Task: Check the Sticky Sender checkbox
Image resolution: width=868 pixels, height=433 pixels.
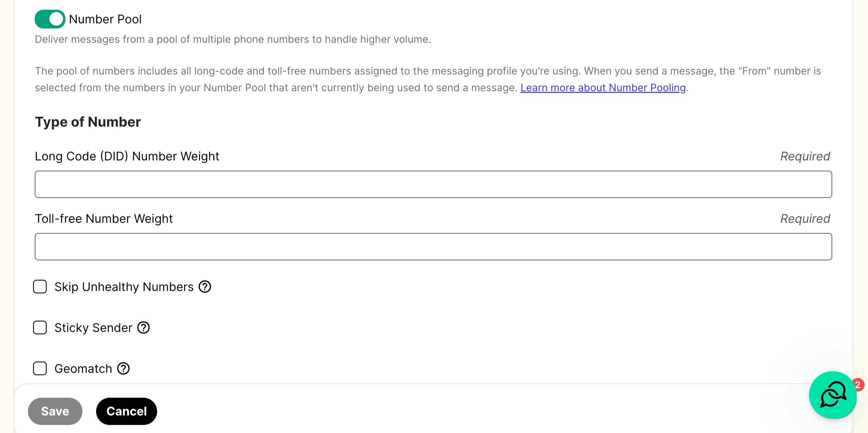Action: pos(40,328)
